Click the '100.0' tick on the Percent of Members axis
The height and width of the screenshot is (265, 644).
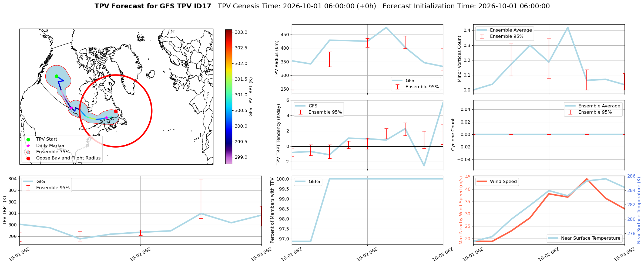click(283, 179)
